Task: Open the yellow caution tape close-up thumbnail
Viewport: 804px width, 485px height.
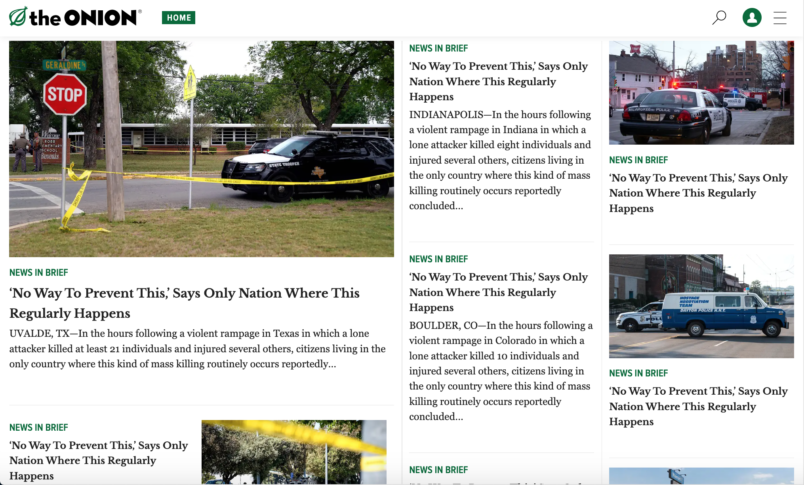Action: 293,451
